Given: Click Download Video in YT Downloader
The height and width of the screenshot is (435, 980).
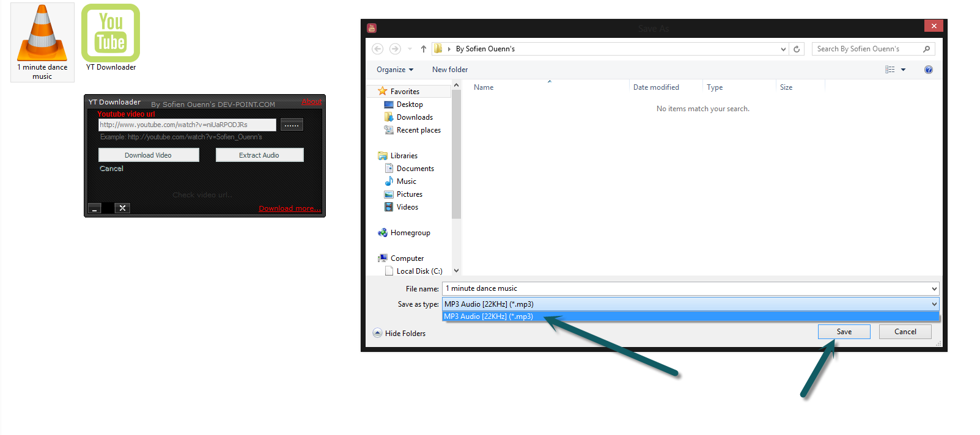Looking at the screenshot, I should pyautogui.click(x=149, y=155).
